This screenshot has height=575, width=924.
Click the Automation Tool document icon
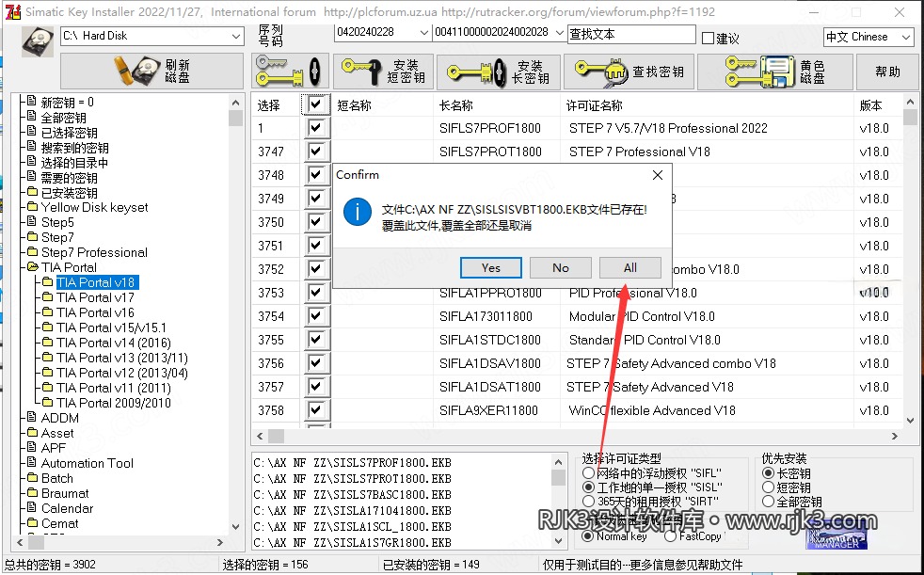[32, 462]
